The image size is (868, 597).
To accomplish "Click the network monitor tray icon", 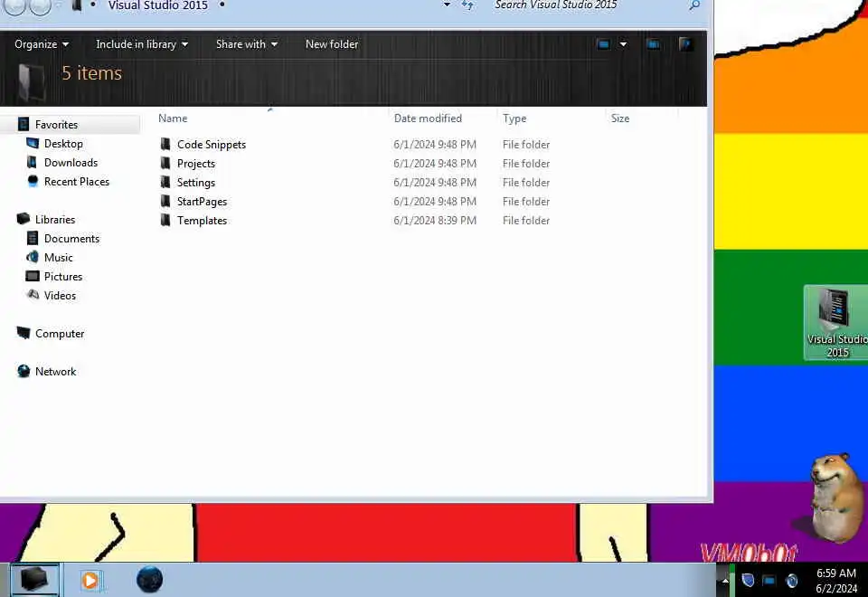I will point(769,581).
